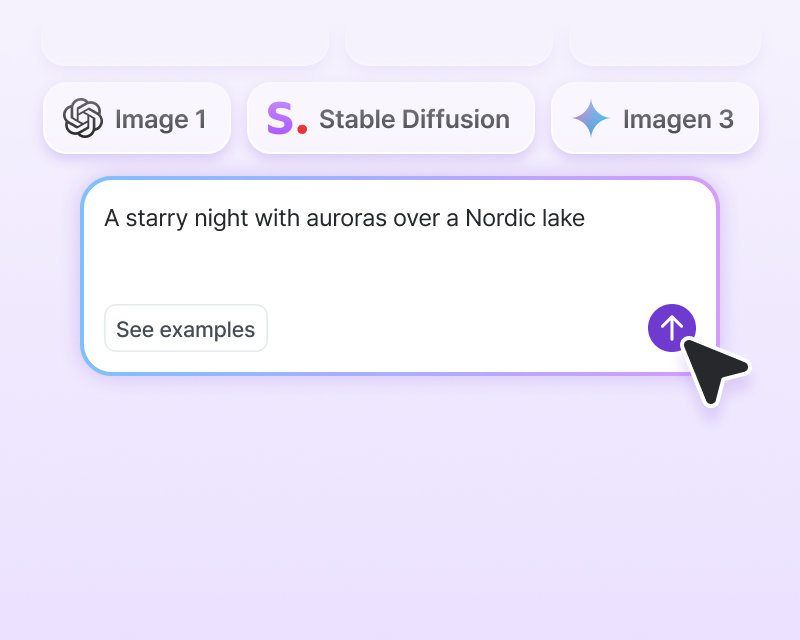Select the Imagen 3 tab label text
Viewport: 800px width, 640px height.
pos(679,118)
